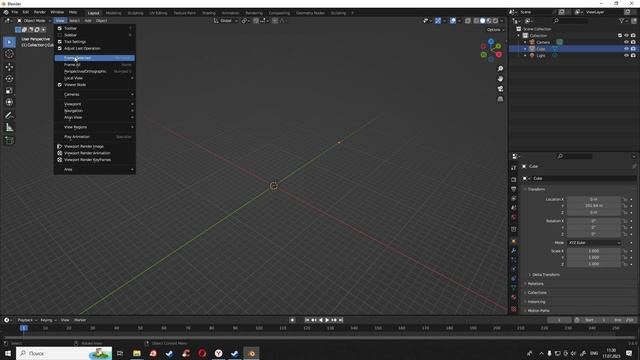Choose Frame All in View menu
640x360 pixels.
(95, 64)
